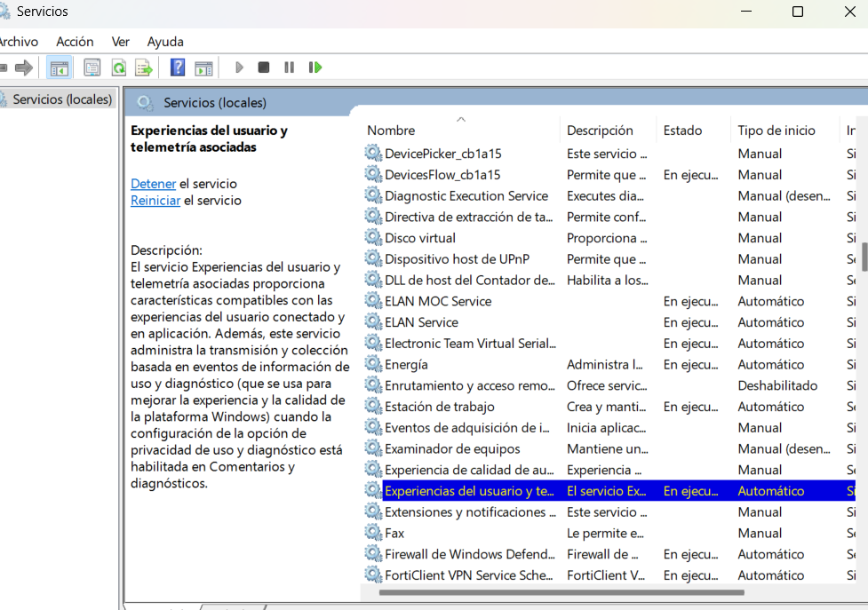868x610 pixels.
Task: Select gear icon of ELAN MOC Service
Action: tap(374, 301)
